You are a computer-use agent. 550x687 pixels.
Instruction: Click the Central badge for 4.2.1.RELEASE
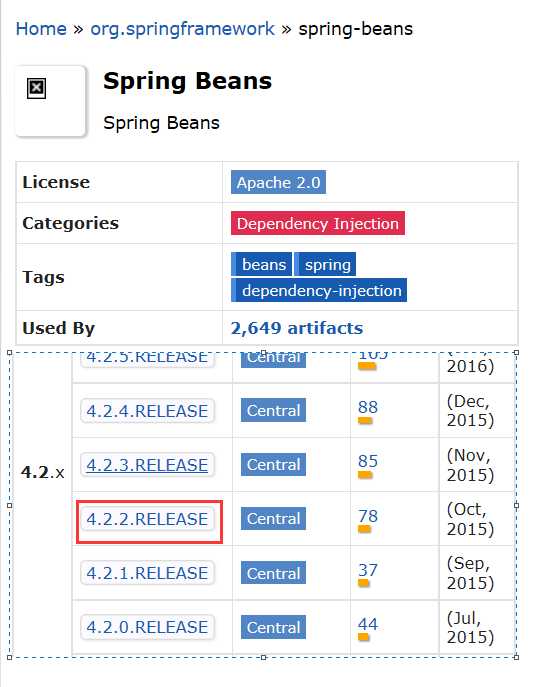tap(273, 573)
